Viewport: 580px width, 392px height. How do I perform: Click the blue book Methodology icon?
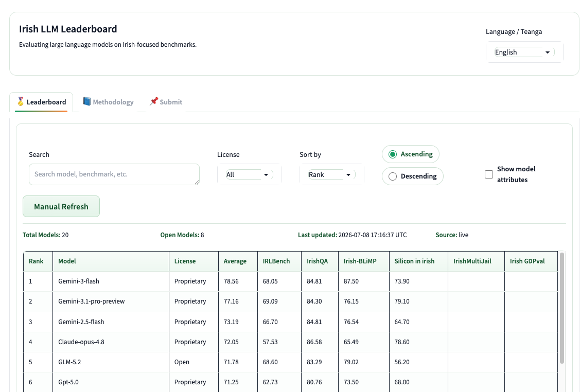point(87,101)
